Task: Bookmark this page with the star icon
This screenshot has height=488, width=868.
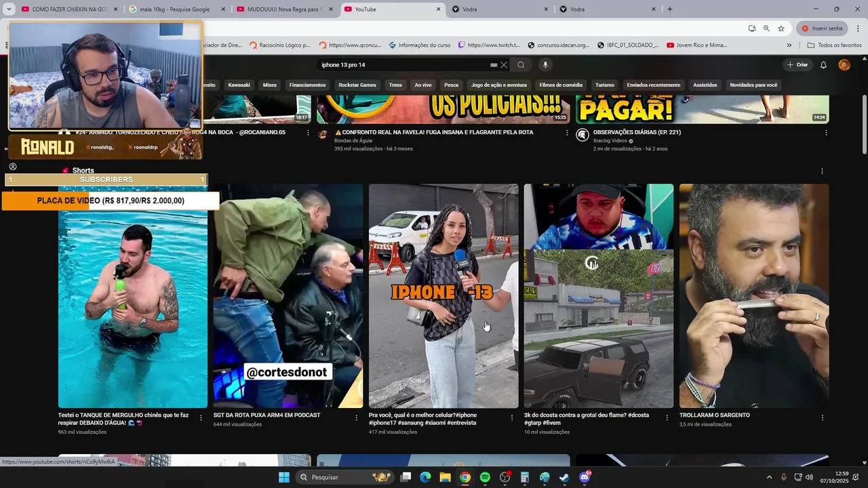Action: tap(781, 28)
